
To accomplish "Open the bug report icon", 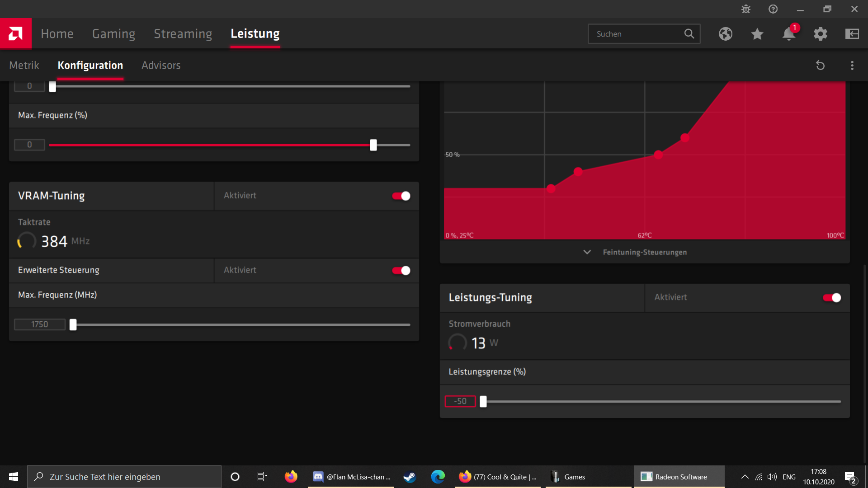I will pyautogui.click(x=746, y=9).
